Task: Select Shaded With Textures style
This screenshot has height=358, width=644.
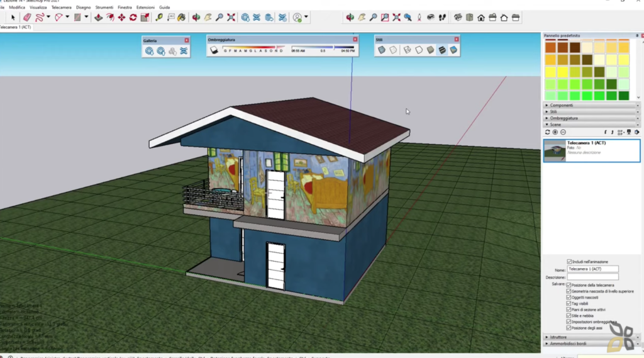Action: (442, 50)
